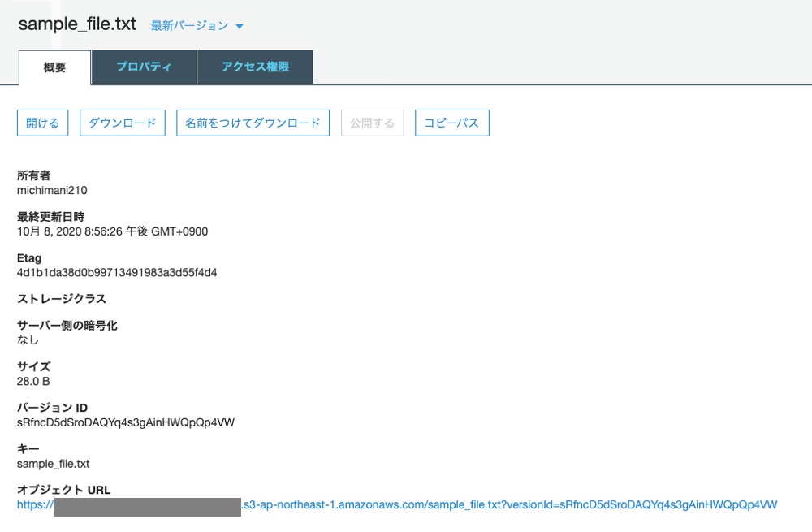Viewport: 812px width, 532px height.
Task: Click the なし value under サーバー側の暗号化
Action: (x=25, y=340)
